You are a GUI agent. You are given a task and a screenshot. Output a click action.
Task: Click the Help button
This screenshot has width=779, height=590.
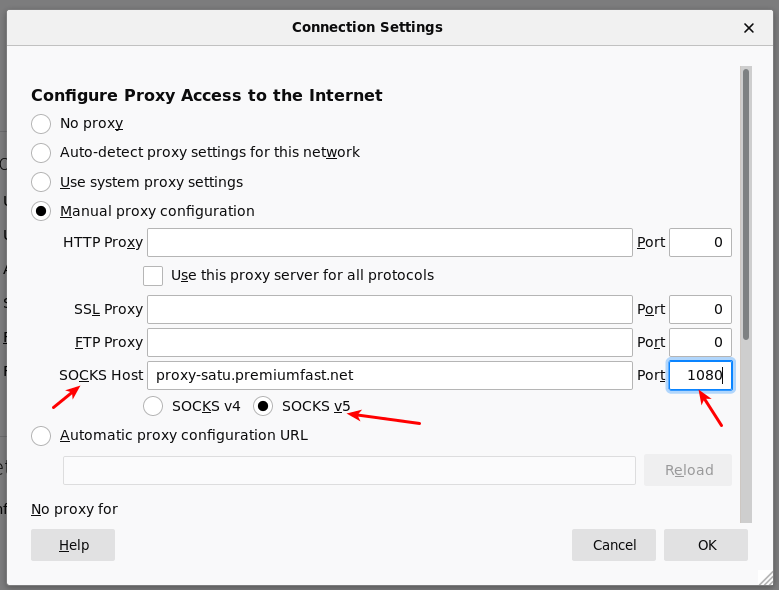coord(73,545)
